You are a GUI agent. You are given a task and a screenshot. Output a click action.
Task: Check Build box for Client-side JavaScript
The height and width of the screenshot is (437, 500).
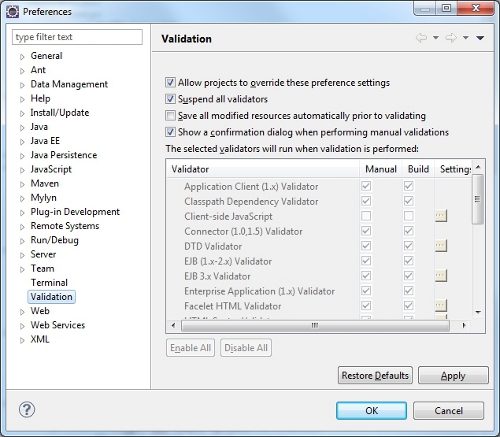click(x=408, y=216)
